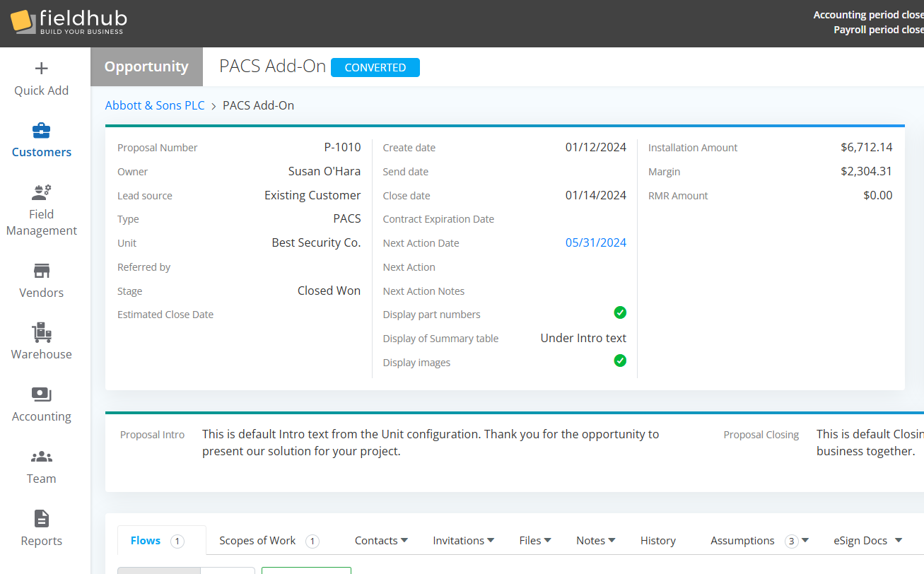Image resolution: width=924 pixels, height=574 pixels.
Task: Follow the Abbott & Sons PLC breadcrumb link
Action: 155,105
